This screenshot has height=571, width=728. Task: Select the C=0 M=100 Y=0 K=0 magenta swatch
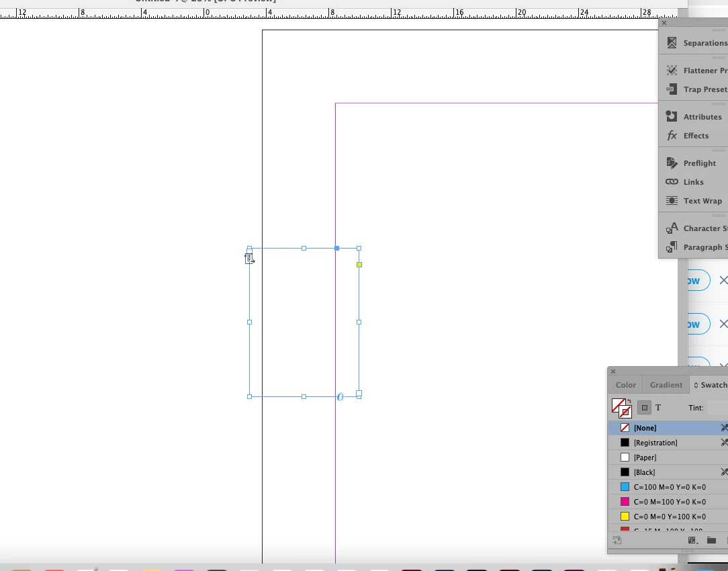click(x=668, y=502)
